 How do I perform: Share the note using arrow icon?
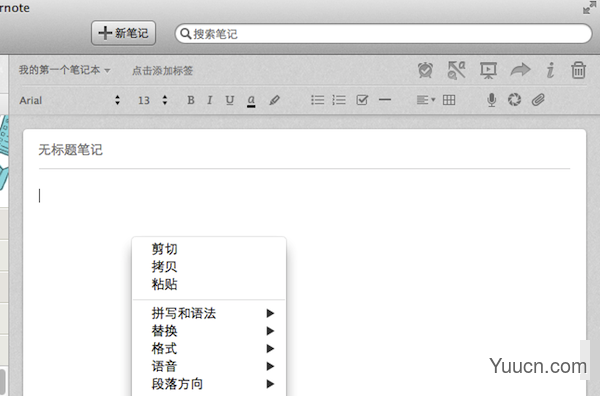click(x=520, y=70)
